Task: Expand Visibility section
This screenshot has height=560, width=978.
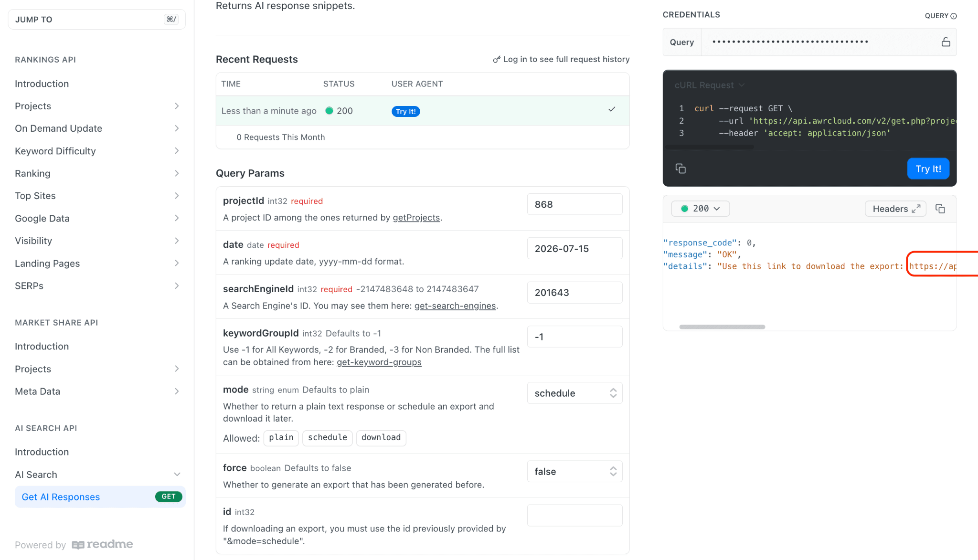Action: click(177, 241)
